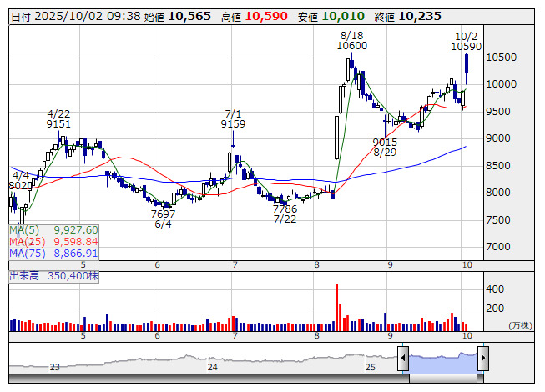Click year 24 in the overview timeline
545x392 pixels.
coord(213,367)
